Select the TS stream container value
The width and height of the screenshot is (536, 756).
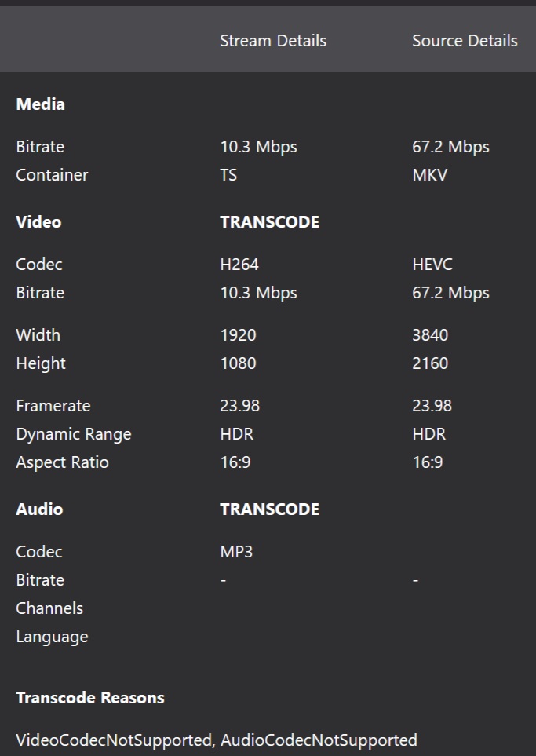(229, 175)
